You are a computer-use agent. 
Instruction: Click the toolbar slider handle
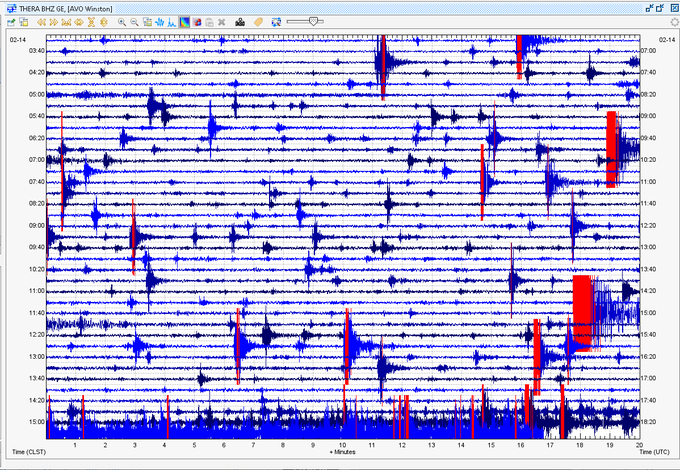tap(314, 21)
